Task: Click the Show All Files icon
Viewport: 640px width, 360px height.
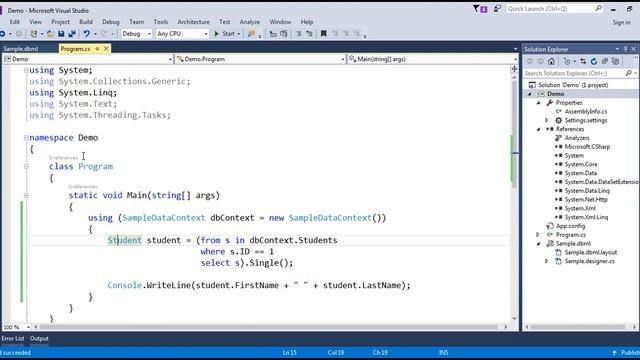Action: (x=616, y=61)
